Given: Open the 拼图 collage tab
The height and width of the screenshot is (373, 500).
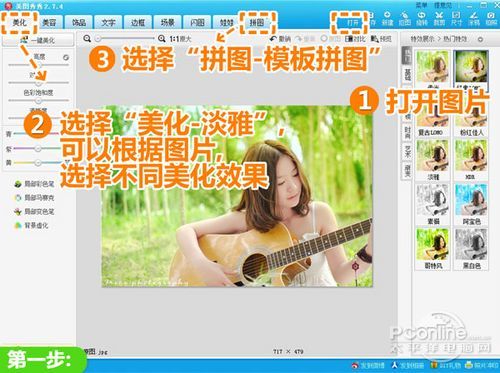Looking at the screenshot, I should coord(257,23).
